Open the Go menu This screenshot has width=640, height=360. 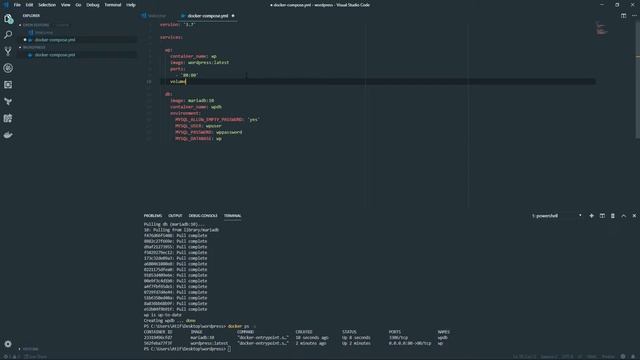[x=78, y=5]
